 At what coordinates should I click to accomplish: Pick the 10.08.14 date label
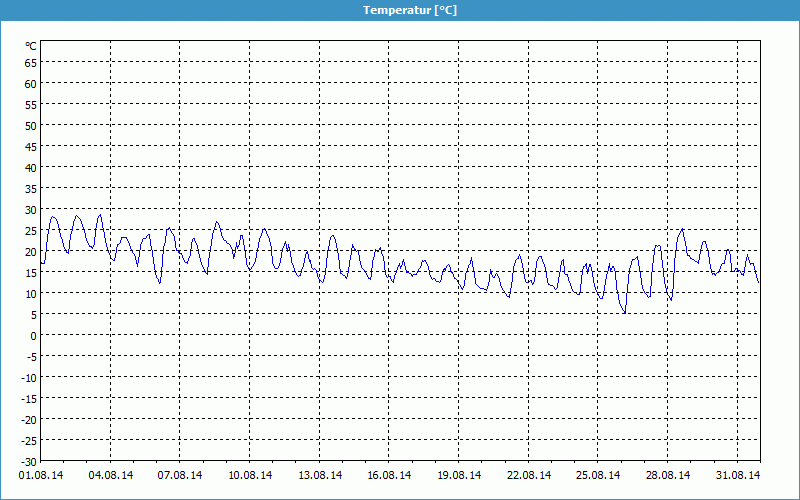250,476
